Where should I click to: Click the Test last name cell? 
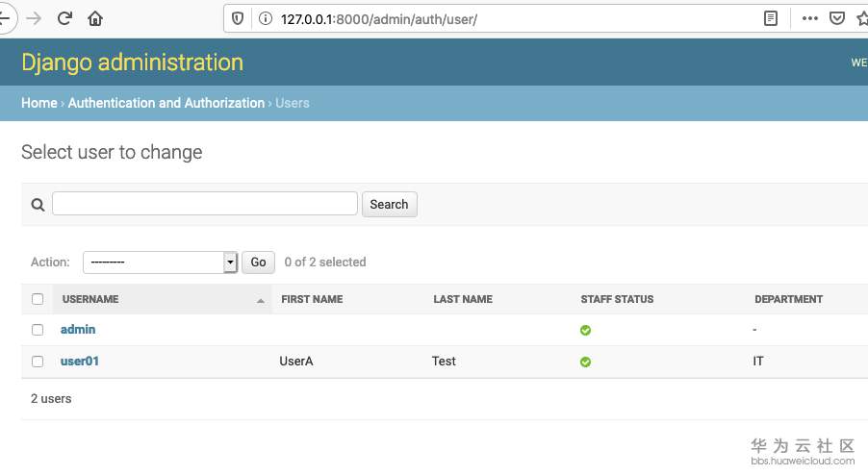coord(444,362)
